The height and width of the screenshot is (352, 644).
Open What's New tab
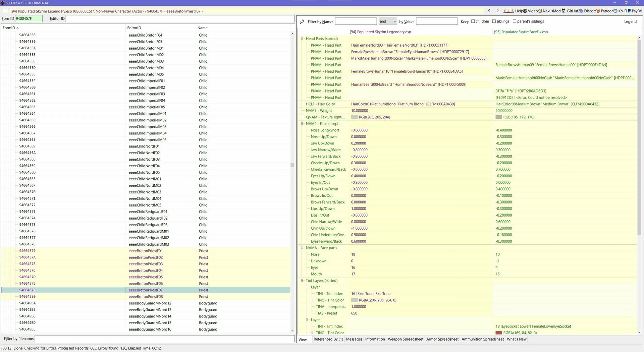(x=517, y=339)
